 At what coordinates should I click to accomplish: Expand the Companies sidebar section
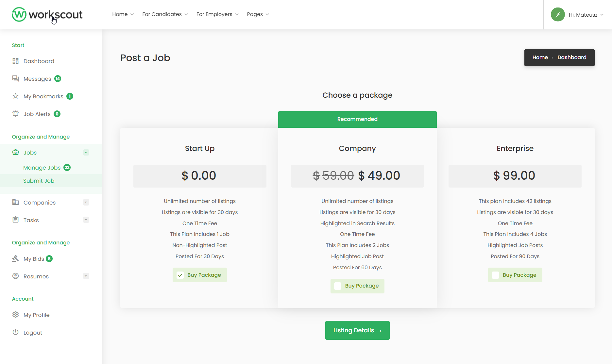pos(86,202)
